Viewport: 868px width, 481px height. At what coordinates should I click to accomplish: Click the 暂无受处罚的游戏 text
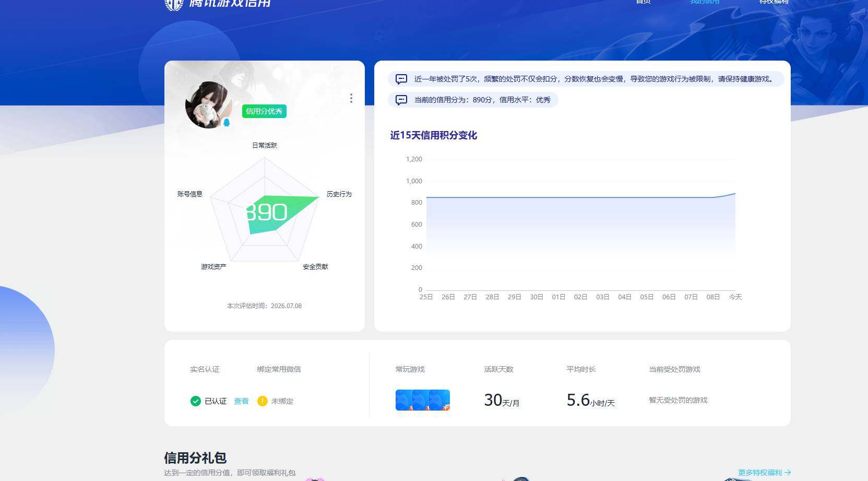point(679,400)
